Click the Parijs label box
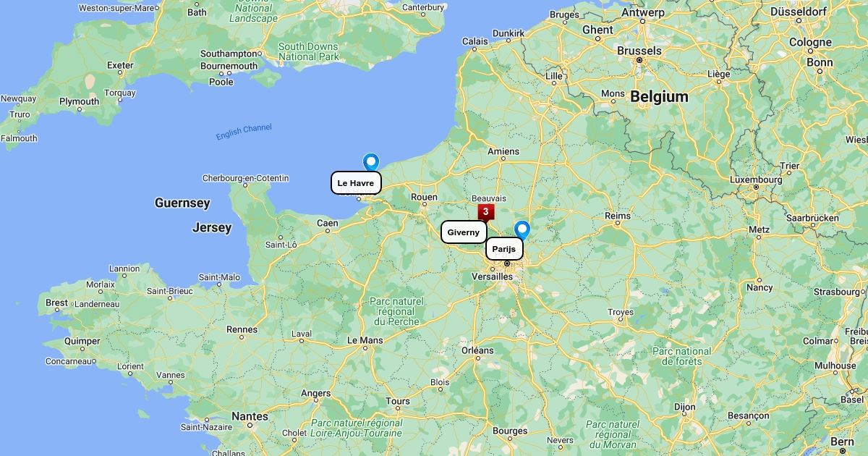The height and width of the screenshot is (456, 868). [504, 249]
